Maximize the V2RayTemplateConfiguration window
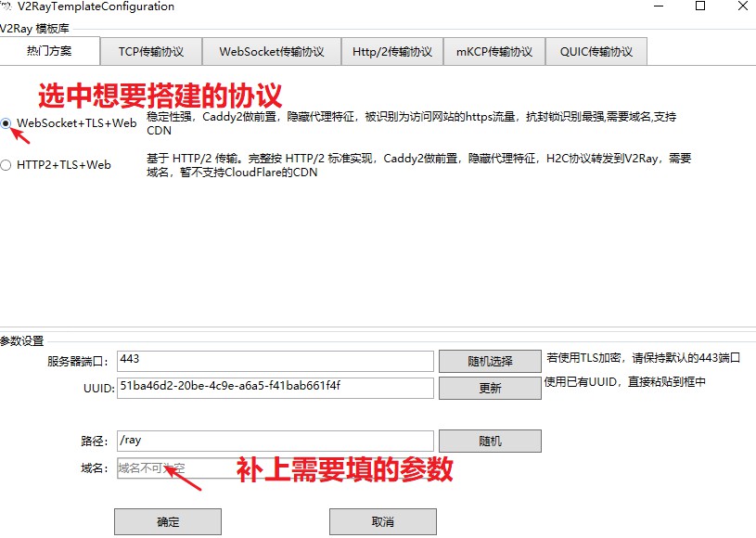 700,6
